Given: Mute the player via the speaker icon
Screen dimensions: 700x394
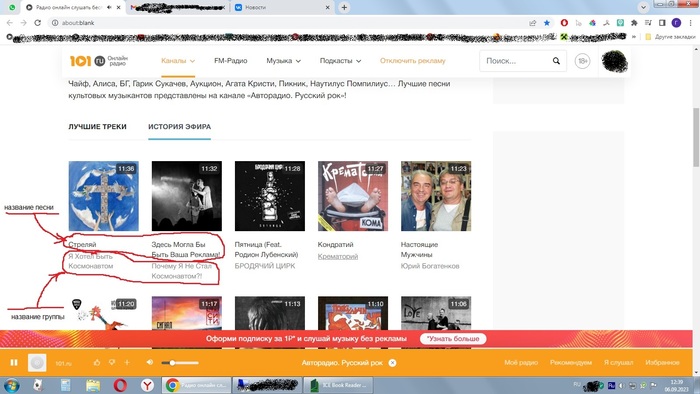Looking at the screenshot, I should pos(150,362).
